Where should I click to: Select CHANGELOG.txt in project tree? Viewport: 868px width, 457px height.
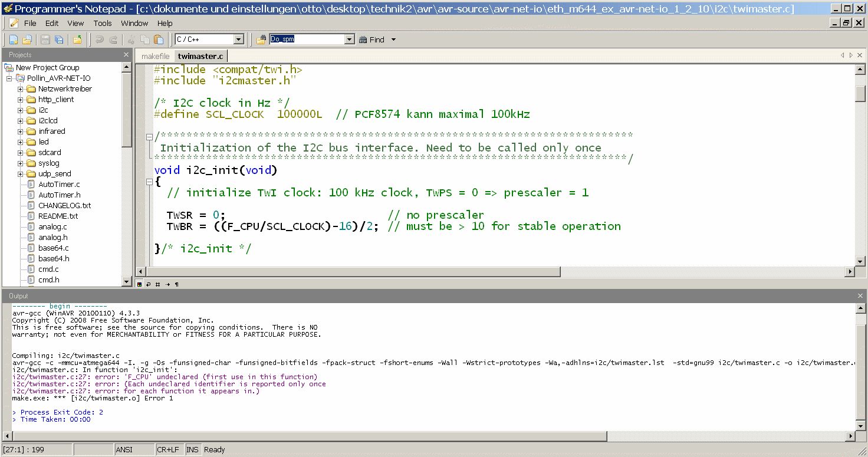(64, 206)
